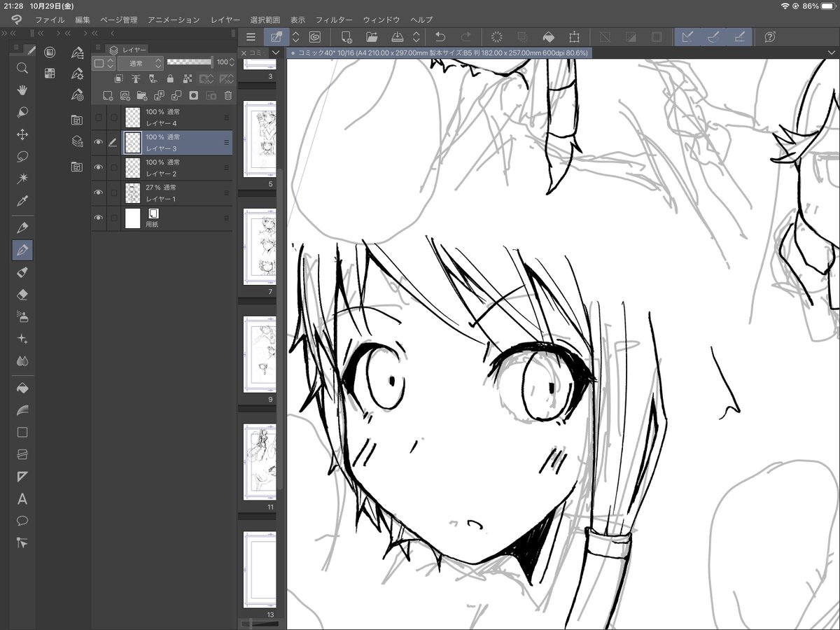
Task: Hide the 用紙 paper layer eye icon
Action: click(99, 218)
